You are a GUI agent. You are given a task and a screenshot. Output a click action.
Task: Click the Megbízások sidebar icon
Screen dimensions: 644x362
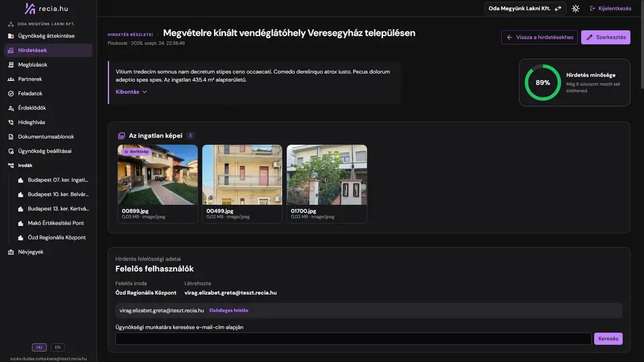point(11,65)
